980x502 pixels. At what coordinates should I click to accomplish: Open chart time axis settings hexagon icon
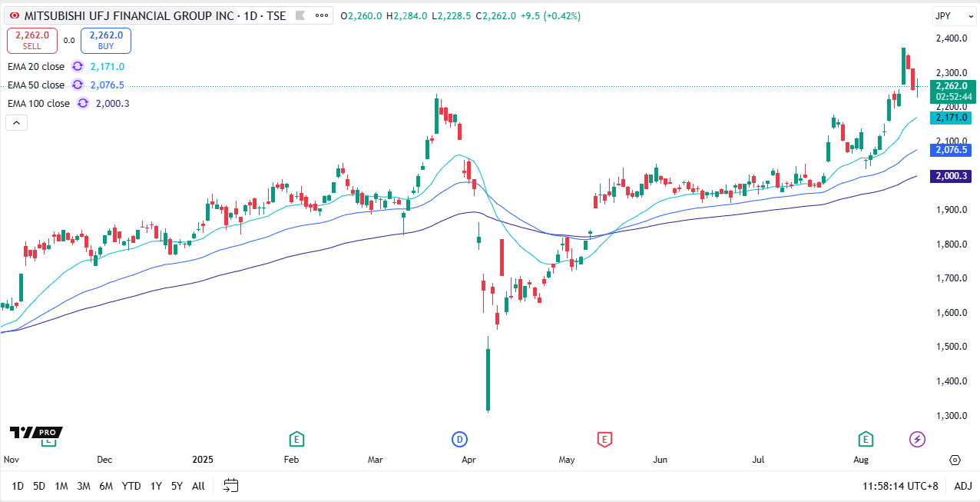(955, 460)
